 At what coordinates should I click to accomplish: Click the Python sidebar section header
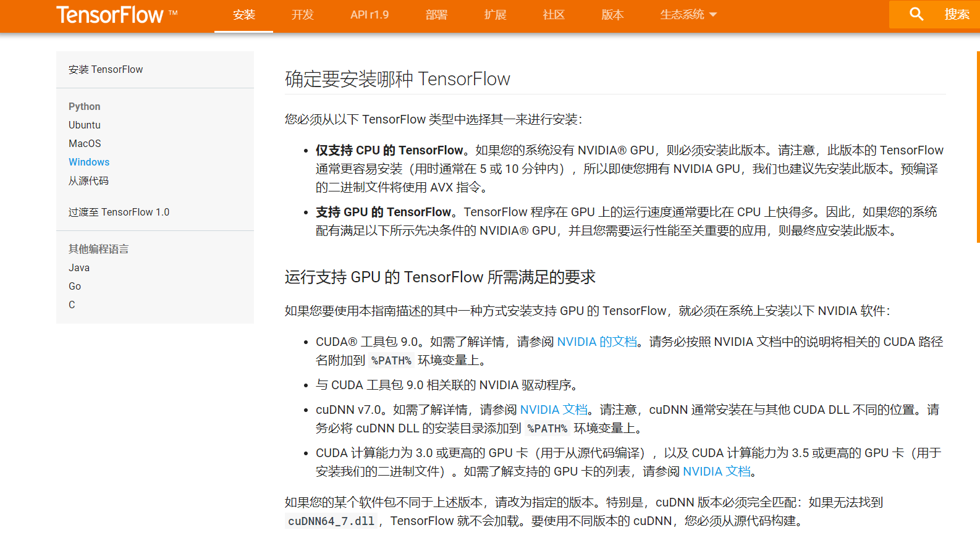pos(84,106)
